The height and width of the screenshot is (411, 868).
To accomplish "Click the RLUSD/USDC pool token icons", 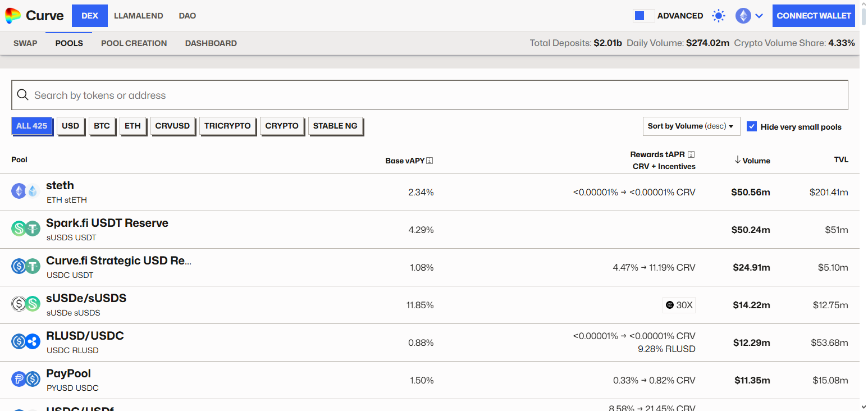I will pyautogui.click(x=26, y=342).
